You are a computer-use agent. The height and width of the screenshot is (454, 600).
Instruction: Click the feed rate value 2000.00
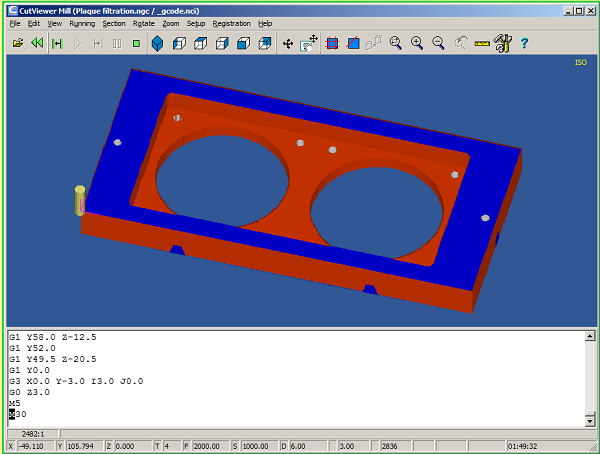(210, 446)
